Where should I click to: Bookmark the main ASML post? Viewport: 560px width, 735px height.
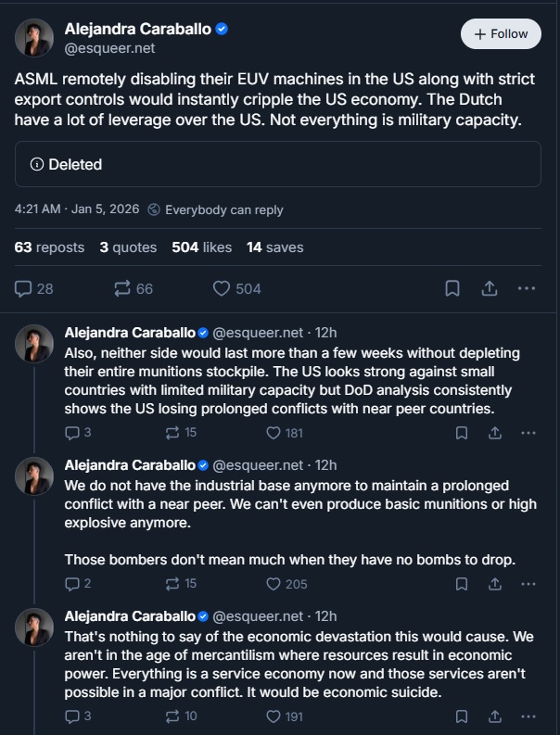point(452,288)
